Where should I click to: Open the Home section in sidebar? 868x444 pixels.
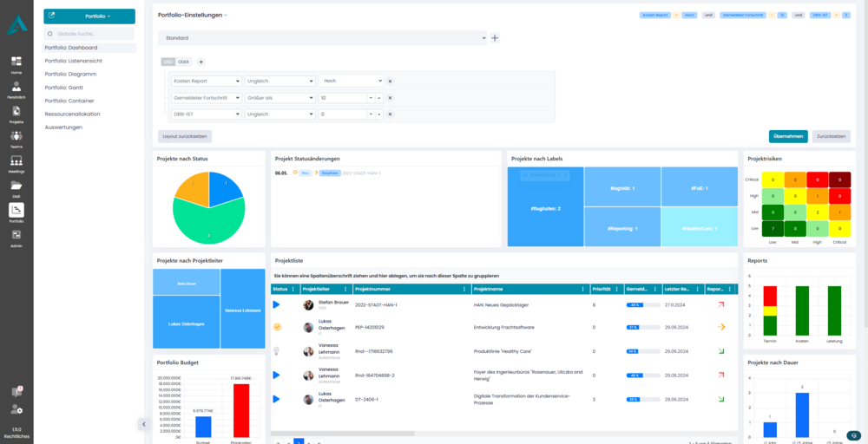(x=16, y=64)
